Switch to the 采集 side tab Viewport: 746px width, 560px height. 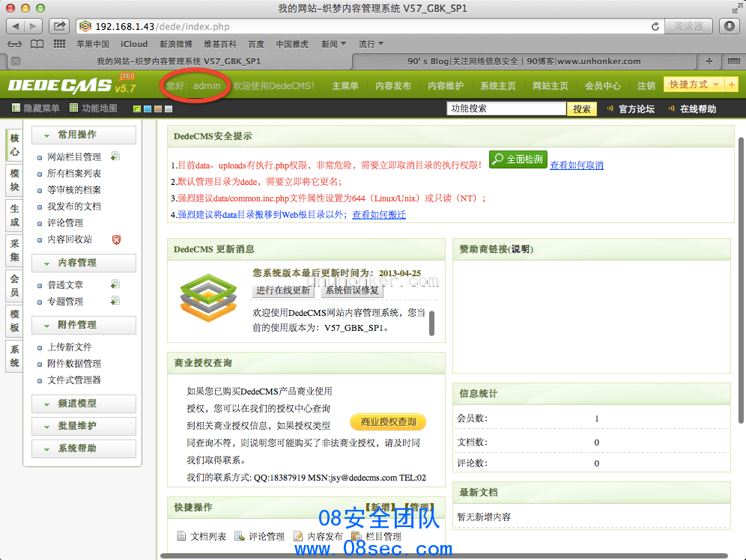(14, 251)
